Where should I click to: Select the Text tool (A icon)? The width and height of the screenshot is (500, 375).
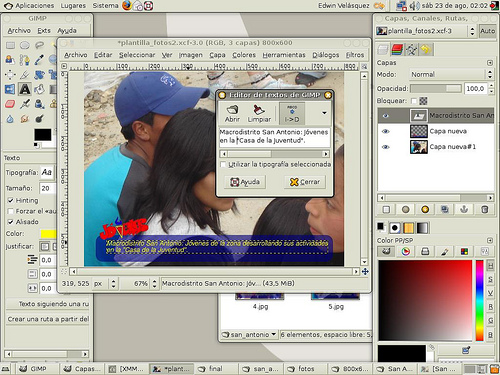(25, 89)
